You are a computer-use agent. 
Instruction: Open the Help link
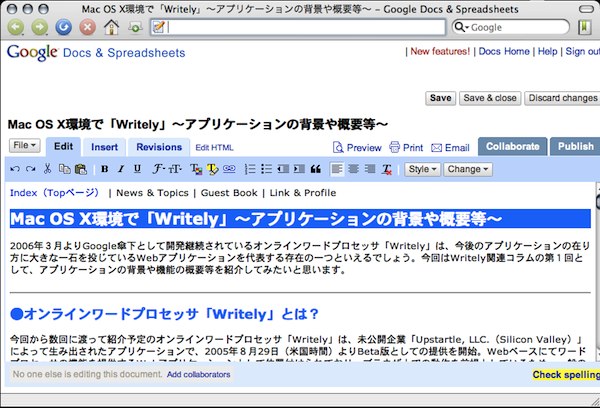tap(548, 51)
